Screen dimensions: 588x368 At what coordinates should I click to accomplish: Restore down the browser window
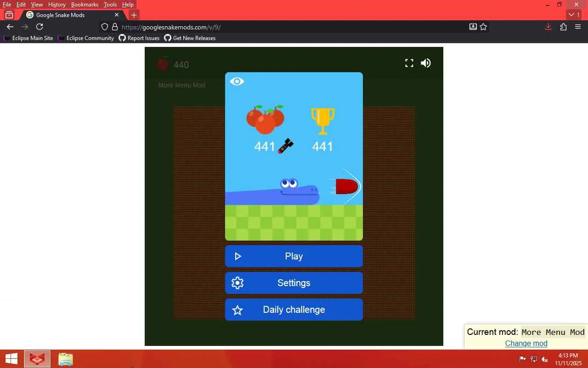[x=560, y=5]
